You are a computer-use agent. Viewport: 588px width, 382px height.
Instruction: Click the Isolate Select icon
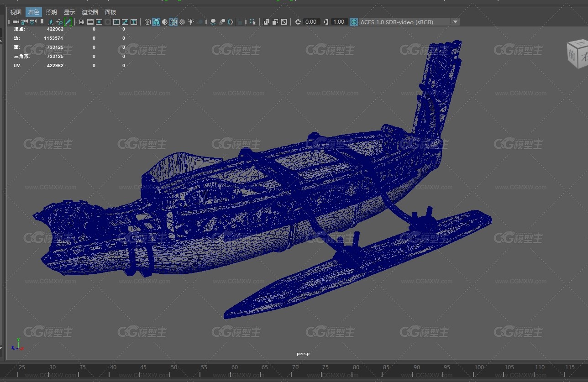(x=252, y=22)
